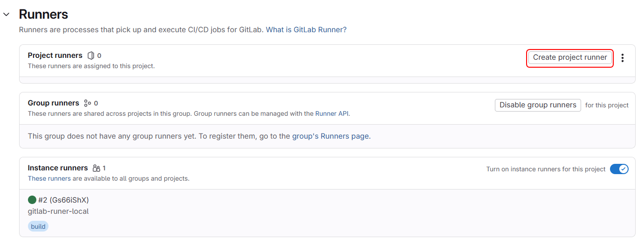The image size is (644, 246).
Task: Click the Project runners title
Action: point(55,56)
